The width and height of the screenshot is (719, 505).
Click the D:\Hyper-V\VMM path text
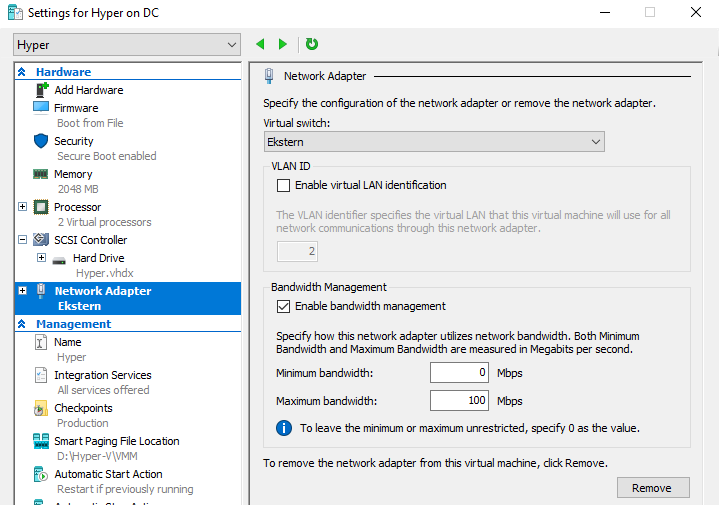[x=97, y=456]
